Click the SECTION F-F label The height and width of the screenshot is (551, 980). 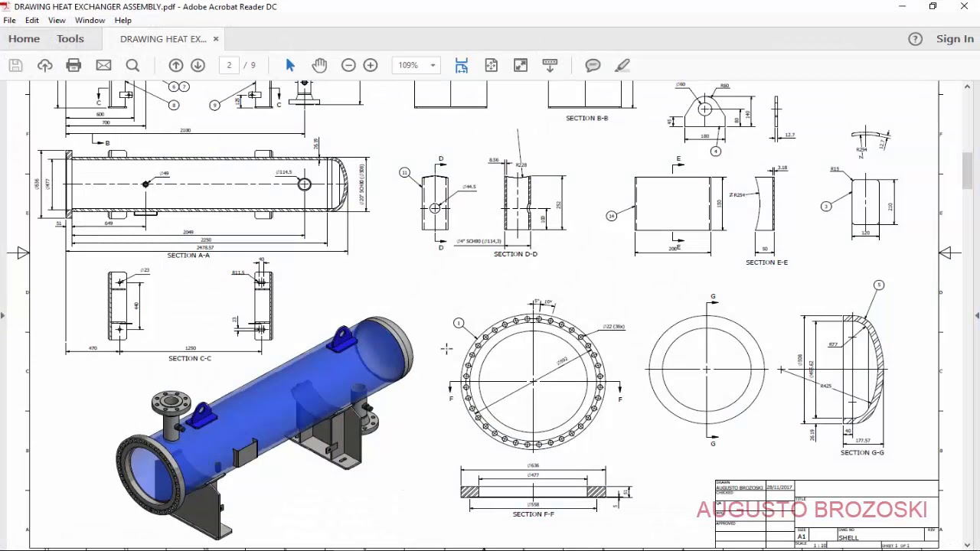(x=533, y=514)
